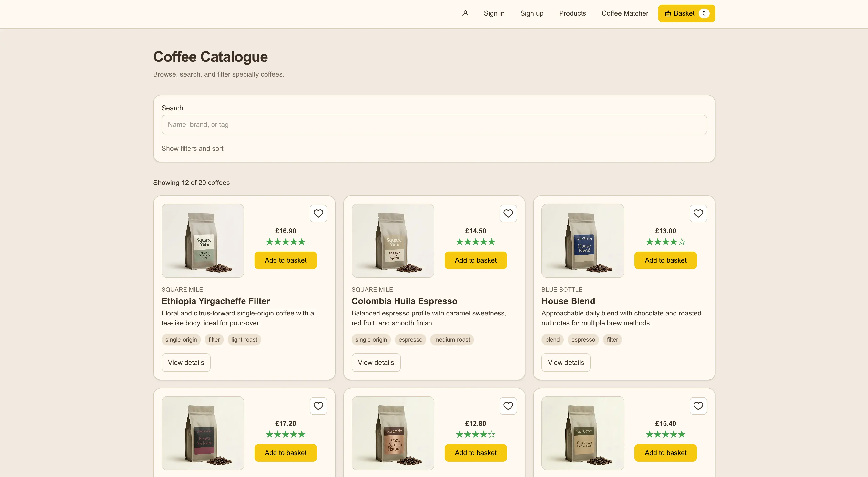Click the heart icon on House Blend
868x477 pixels.
pyautogui.click(x=698, y=213)
